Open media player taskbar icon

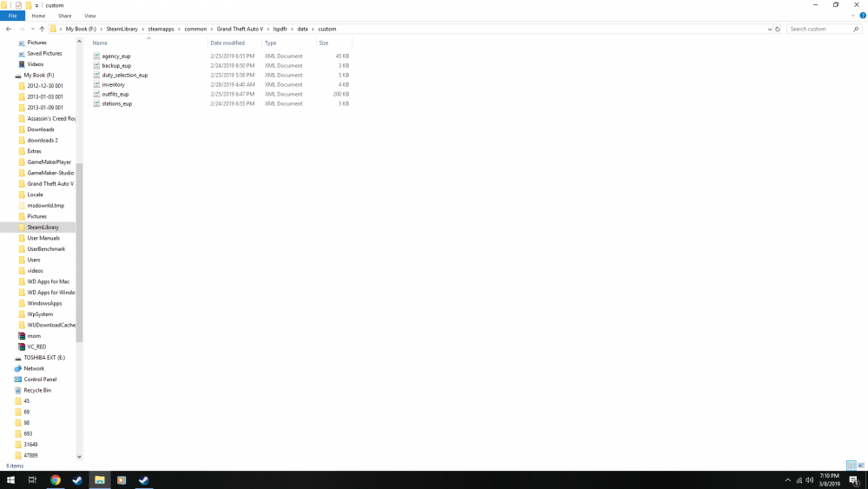click(122, 480)
